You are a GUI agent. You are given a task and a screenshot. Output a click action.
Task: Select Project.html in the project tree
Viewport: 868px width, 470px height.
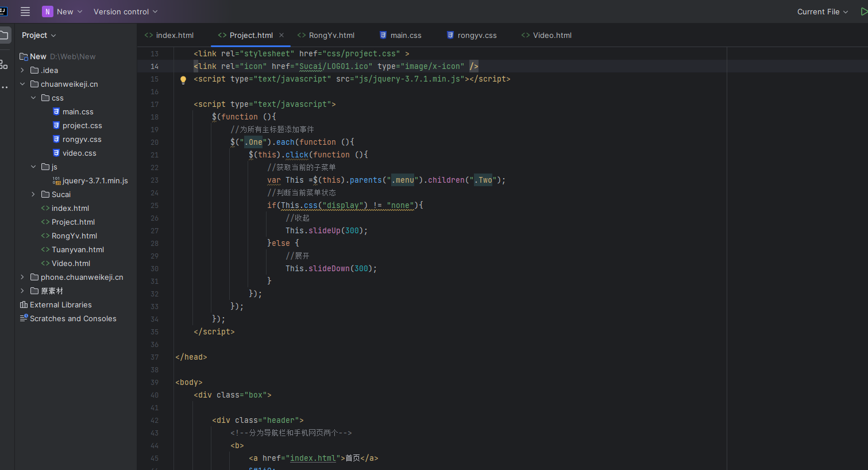tap(73, 222)
